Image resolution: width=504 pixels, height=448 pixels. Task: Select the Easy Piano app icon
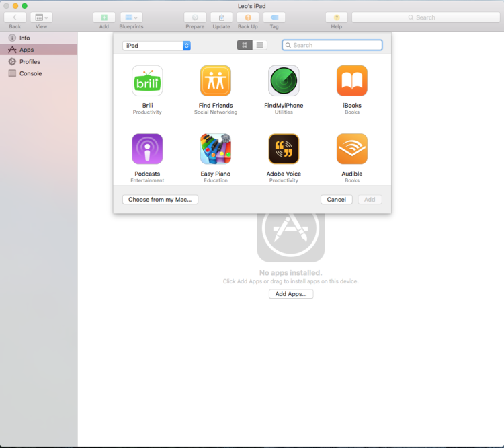(215, 149)
